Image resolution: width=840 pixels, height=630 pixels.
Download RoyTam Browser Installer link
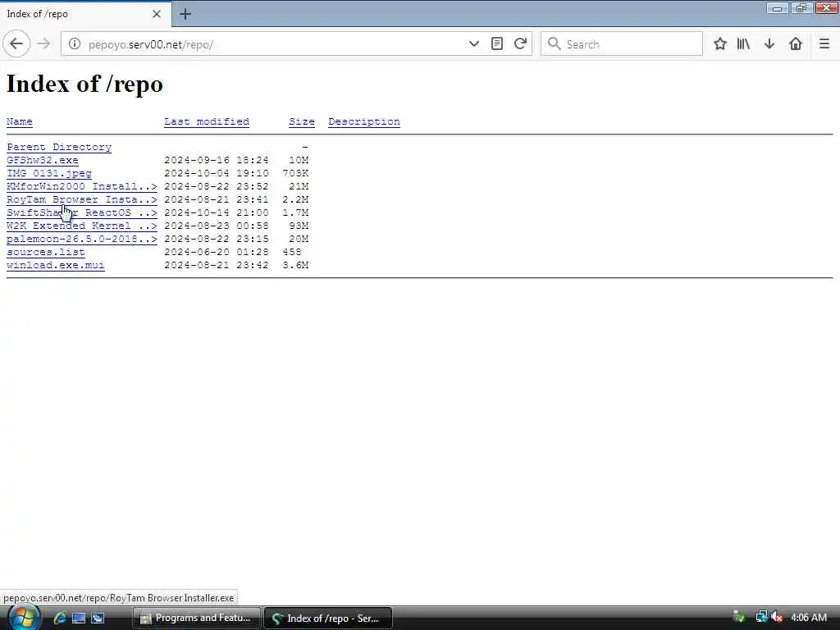[82, 199]
